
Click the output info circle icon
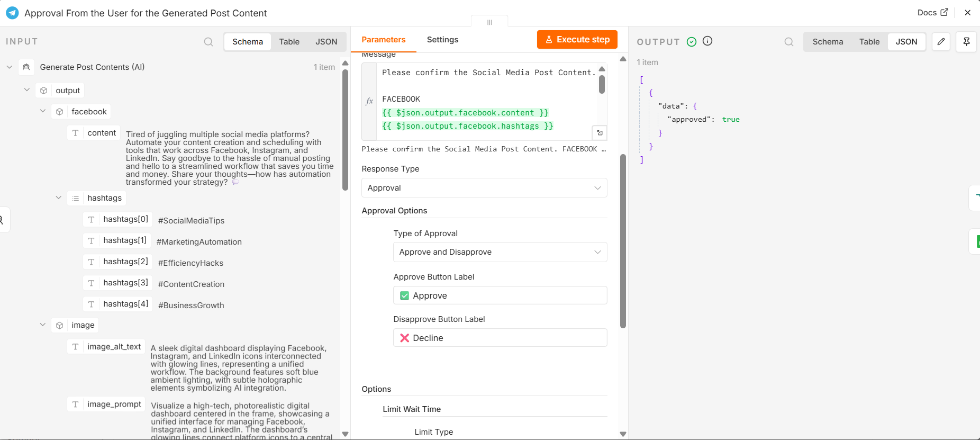(707, 41)
